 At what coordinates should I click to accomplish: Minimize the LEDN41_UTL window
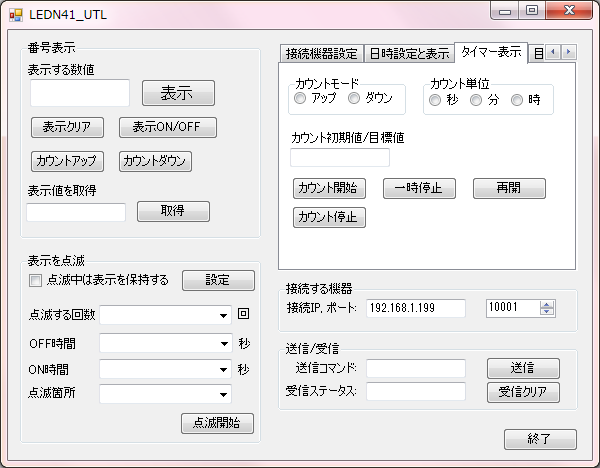click(505, 11)
